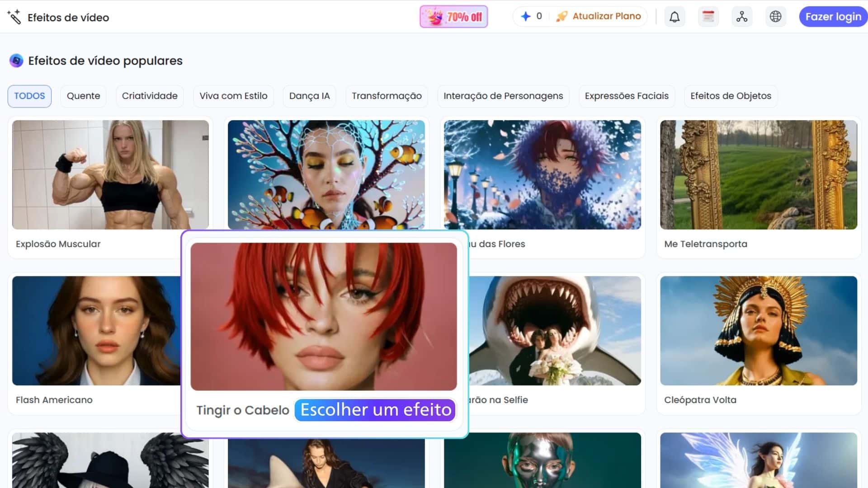This screenshot has width=868, height=488.
Task: Select the TODOS category tab
Action: (29, 96)
